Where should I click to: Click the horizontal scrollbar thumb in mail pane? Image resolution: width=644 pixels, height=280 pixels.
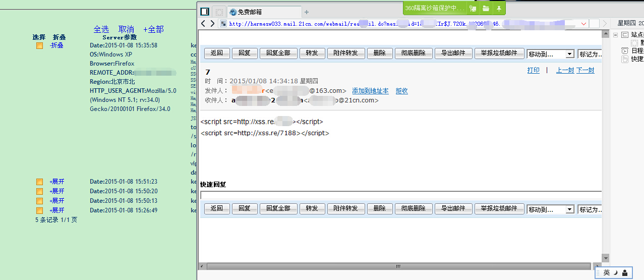(398, 266)
